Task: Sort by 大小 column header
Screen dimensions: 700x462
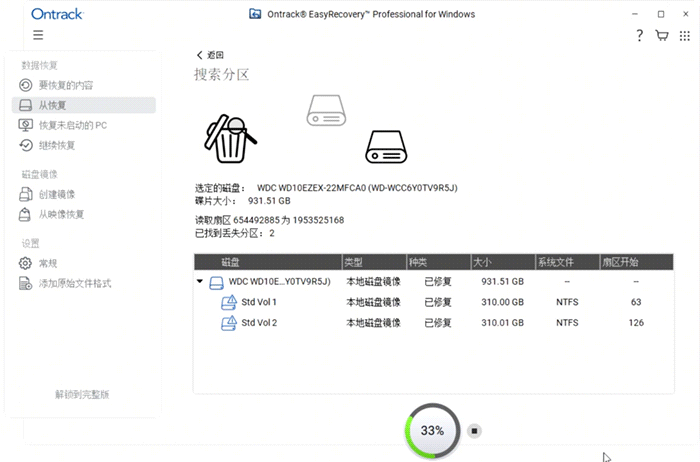Action: tap(503, 262)
